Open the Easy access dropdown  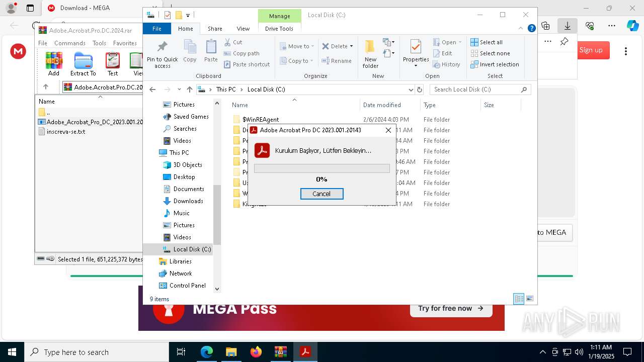pos(388,53)
